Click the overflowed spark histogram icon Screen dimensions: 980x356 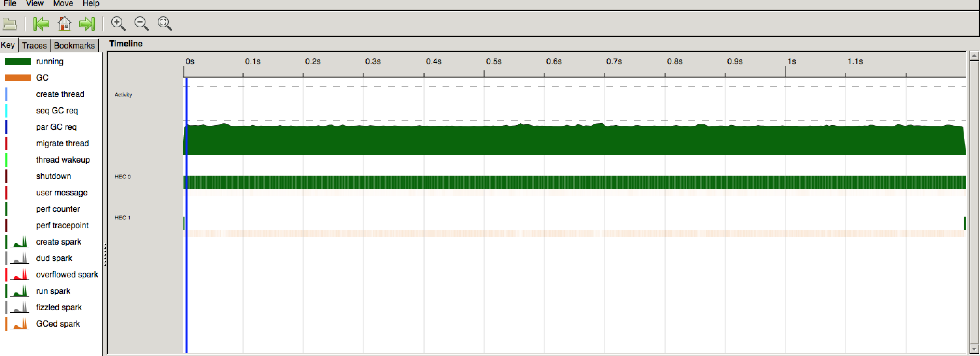(20, 275)
